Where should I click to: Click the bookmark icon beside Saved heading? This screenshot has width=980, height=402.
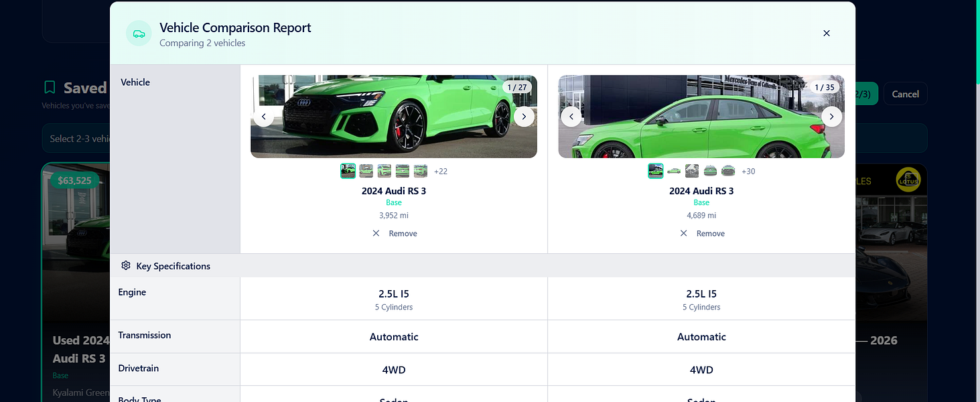[x=50, y=88]
